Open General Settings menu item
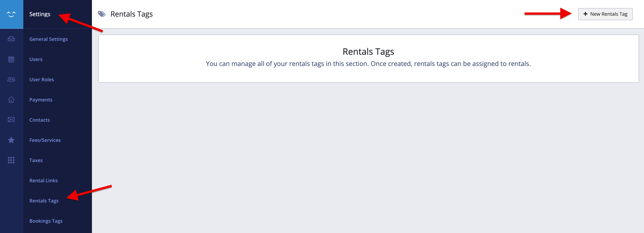This screenshot has width=644, height=233. click(48, 39)
